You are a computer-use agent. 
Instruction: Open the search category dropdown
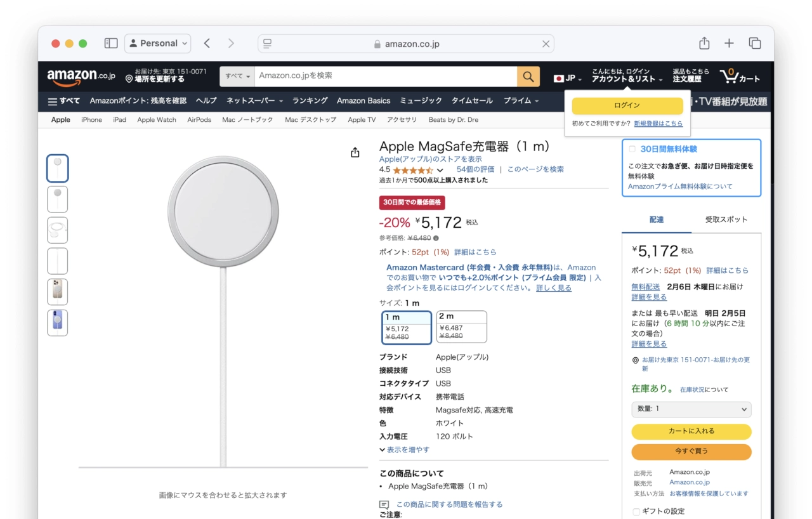click(x=238, y=76)
